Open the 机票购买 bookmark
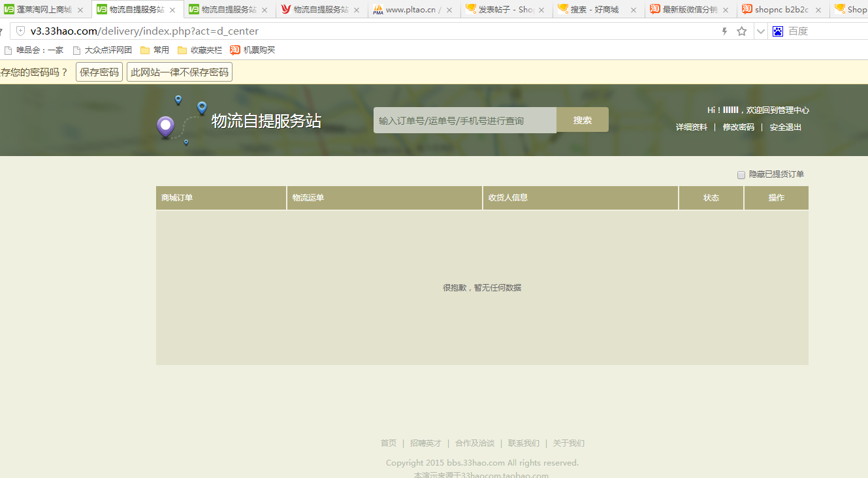This screenshot has width=868, height=478. [x=253, y=50]
